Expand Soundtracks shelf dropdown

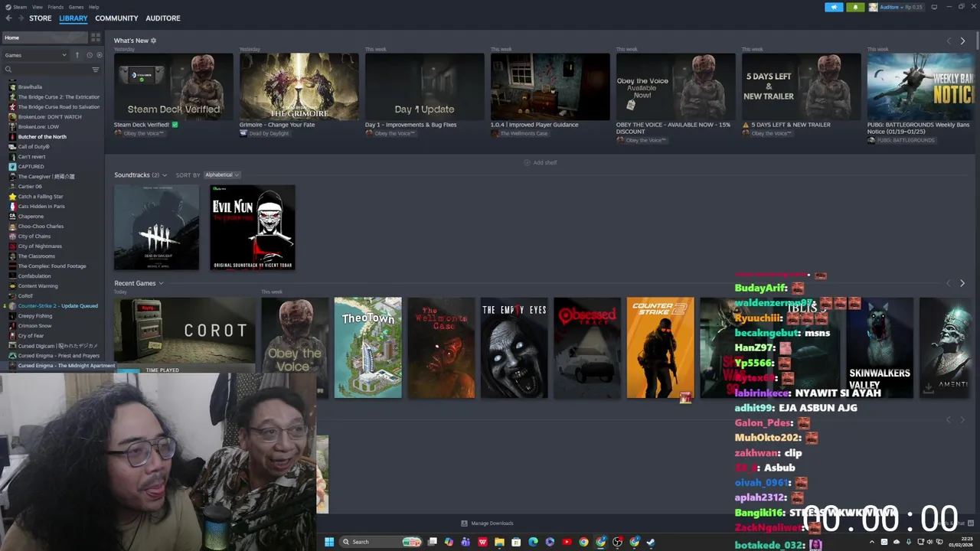click(164, 175)
